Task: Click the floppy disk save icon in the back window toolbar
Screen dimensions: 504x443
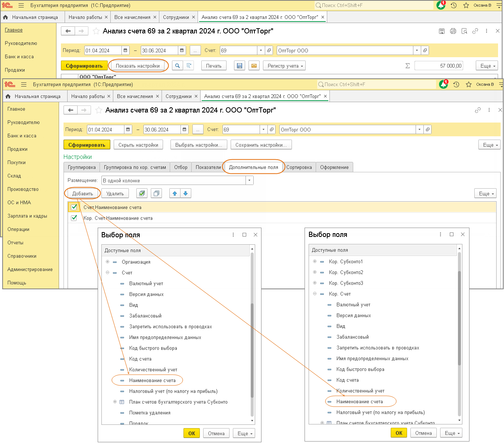Action: point(240,66)
